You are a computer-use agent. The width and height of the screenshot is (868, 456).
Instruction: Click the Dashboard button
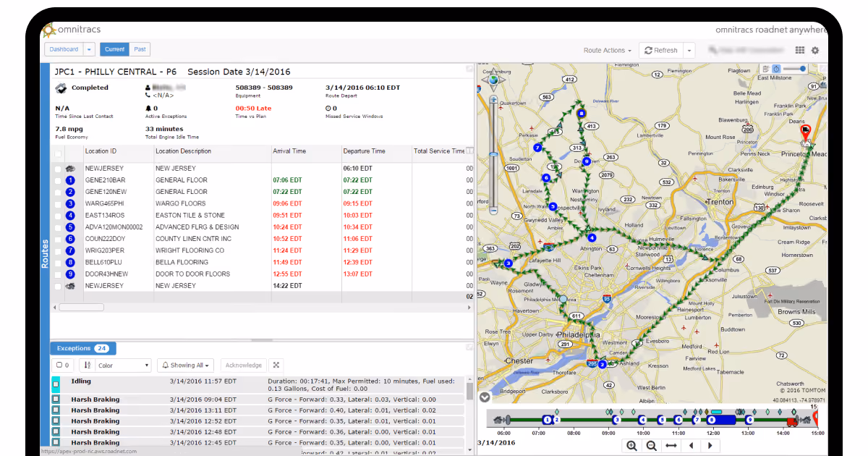(x=64, y=49)
